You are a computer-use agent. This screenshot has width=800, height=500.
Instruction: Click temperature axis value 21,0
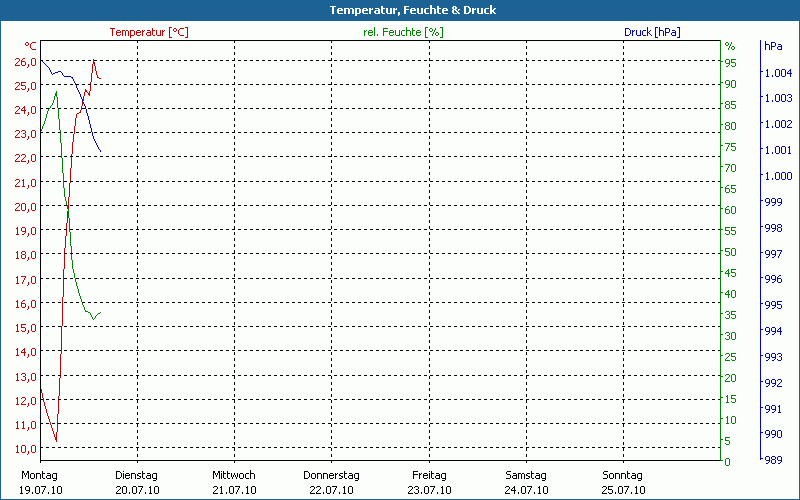click(x=26, y=182)
